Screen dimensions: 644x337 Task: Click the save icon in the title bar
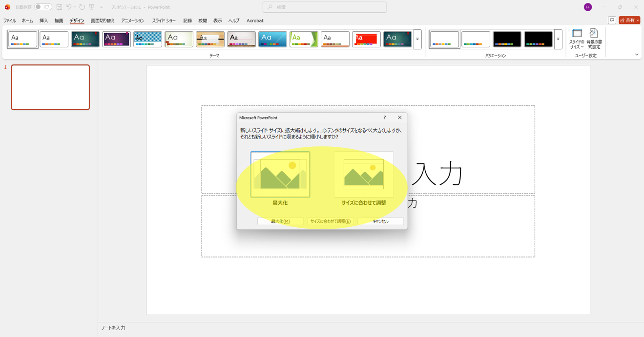click(x=59, y=7)
